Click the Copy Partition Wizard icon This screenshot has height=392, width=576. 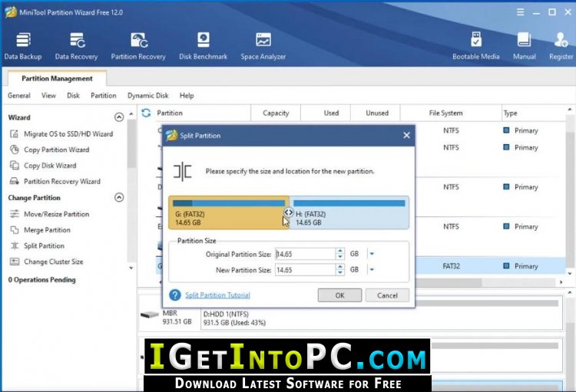(x=15, y=150)
